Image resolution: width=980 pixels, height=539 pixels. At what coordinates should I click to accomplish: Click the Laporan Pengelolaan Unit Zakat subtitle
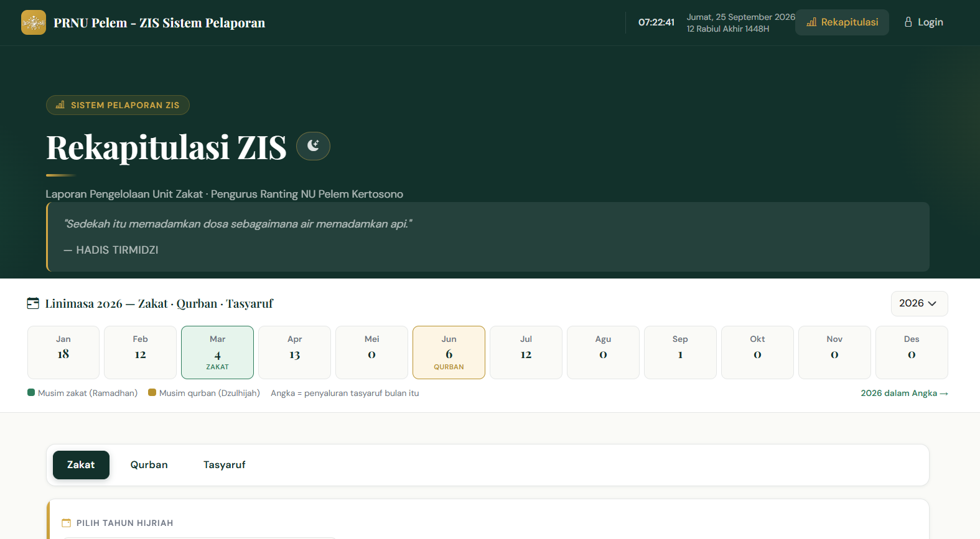tap(225, 194)
